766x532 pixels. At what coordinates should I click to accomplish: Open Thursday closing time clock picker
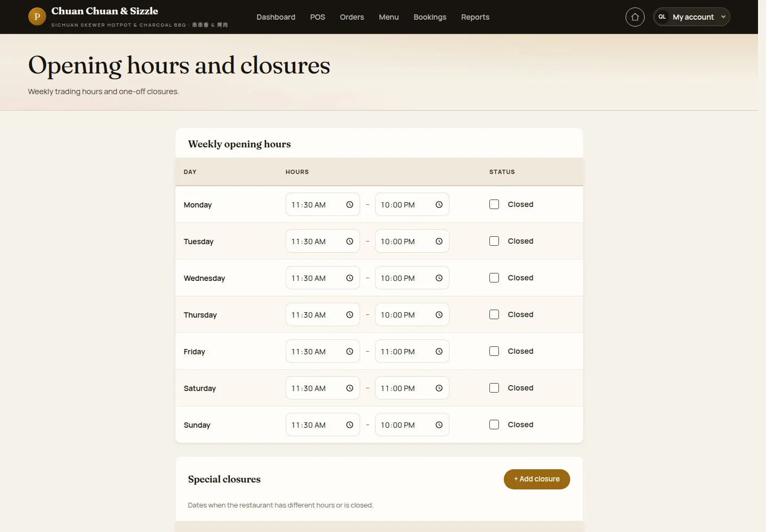pyautogui.click(x=439, y=315)
